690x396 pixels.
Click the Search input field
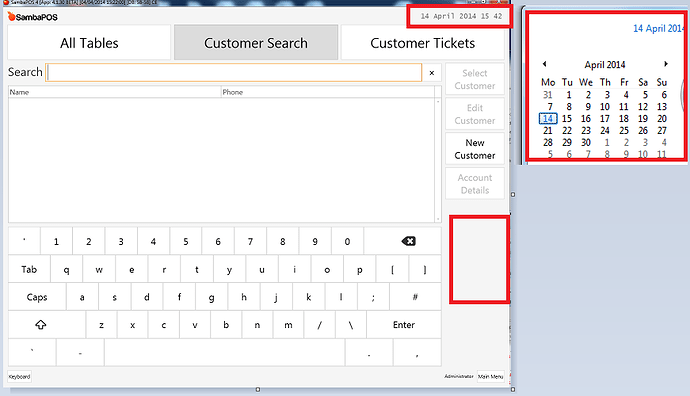[x=234, y=73]
